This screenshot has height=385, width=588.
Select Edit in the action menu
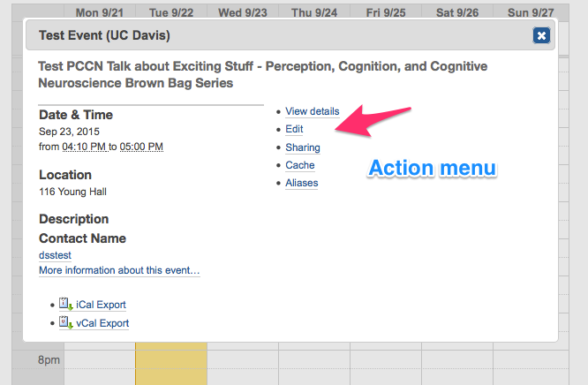click(294, 129)
